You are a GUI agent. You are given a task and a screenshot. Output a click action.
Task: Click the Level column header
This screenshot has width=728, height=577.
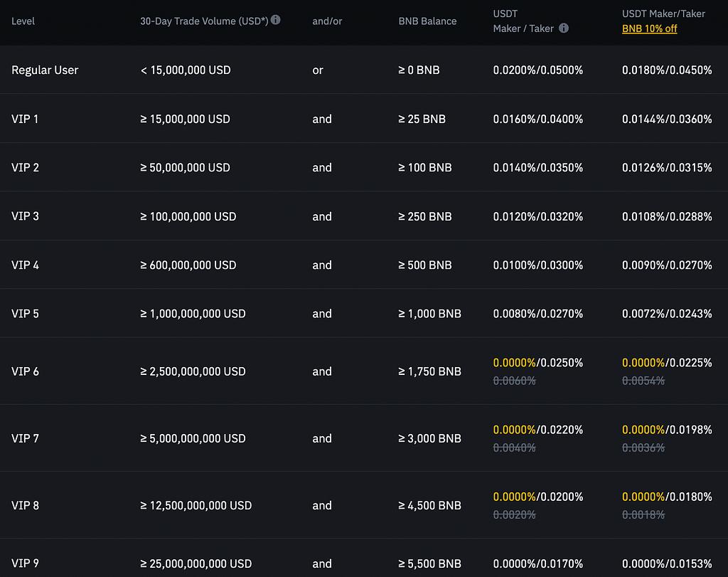pyautogui.click(x=23, y=21)
